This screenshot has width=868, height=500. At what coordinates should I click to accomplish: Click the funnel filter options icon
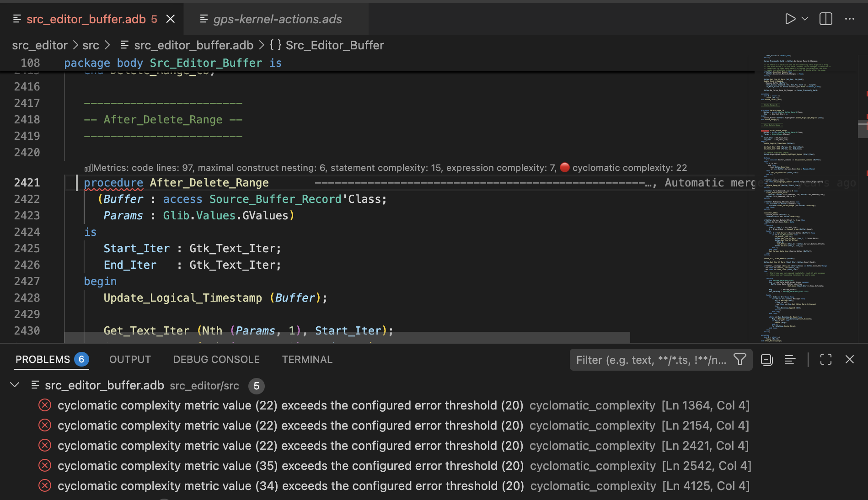pyautogui.click(x=740, y=360)
